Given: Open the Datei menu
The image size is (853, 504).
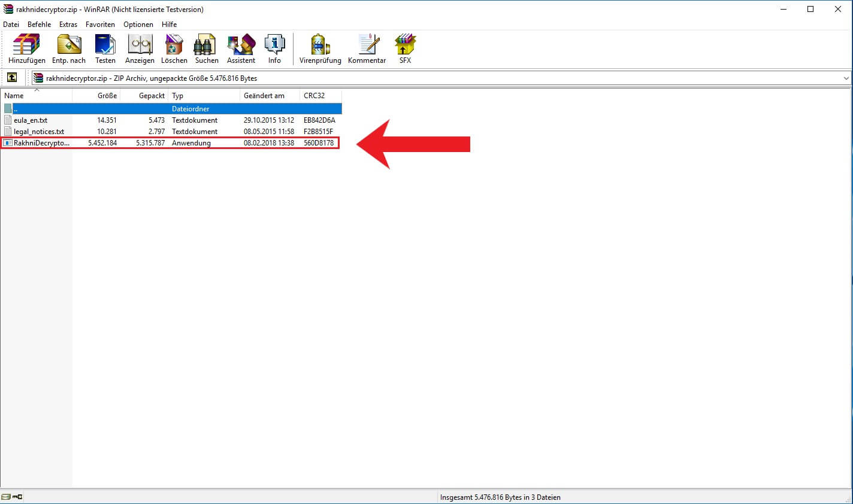Looking at the screenshot, I should click(11, 25).
